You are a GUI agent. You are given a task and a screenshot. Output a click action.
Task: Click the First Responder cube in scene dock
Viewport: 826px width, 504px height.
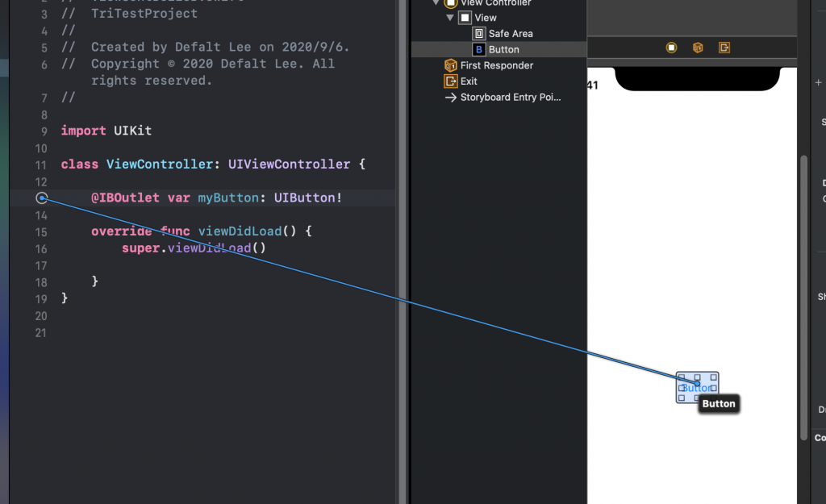[698, 48]
